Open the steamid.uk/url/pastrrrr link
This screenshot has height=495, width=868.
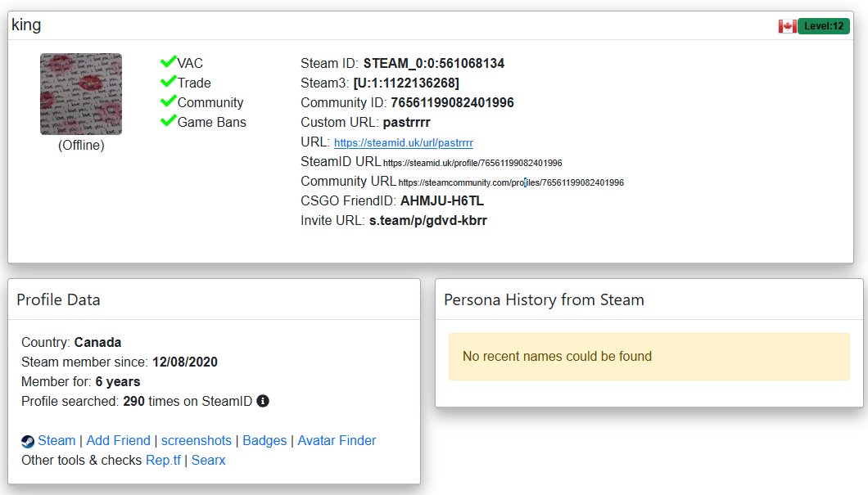pyautogui.click(x=404, y=142)
